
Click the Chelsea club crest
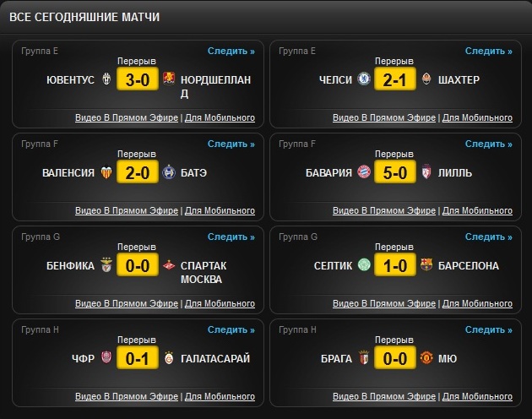tap(364, 80)
